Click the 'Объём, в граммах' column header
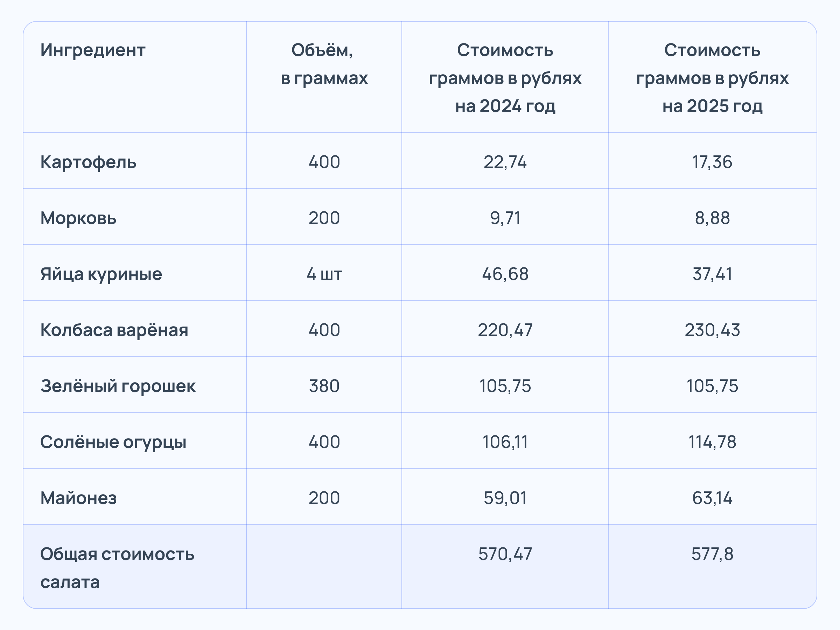The height and width of the screenshot is (630, 840). tap(324, 64)
